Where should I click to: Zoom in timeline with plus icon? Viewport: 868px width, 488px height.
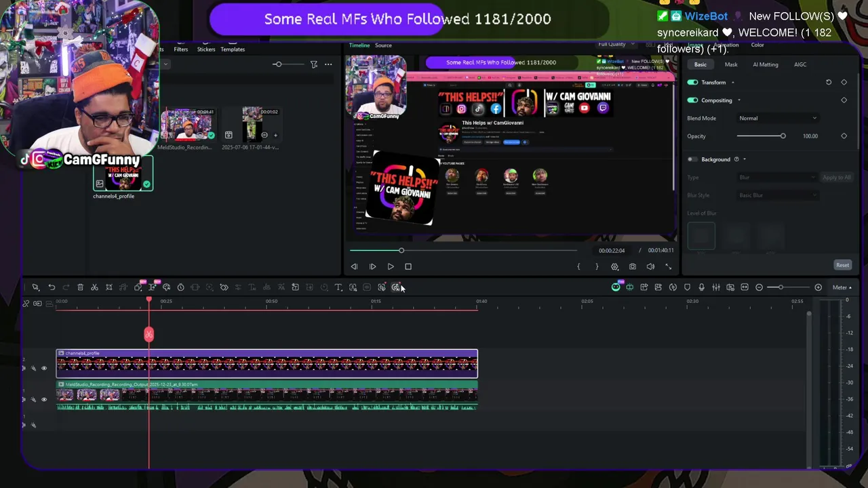click(818, 287)
